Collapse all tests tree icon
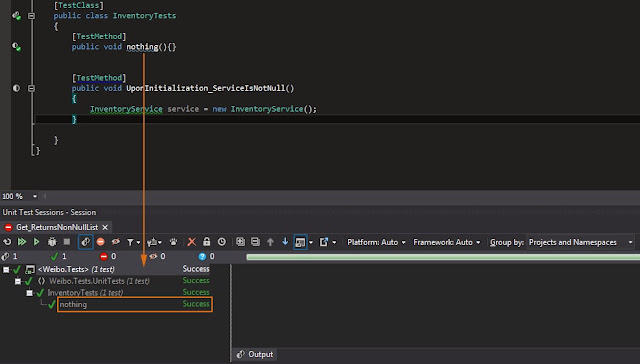640x364 pixels. point(255,242)
